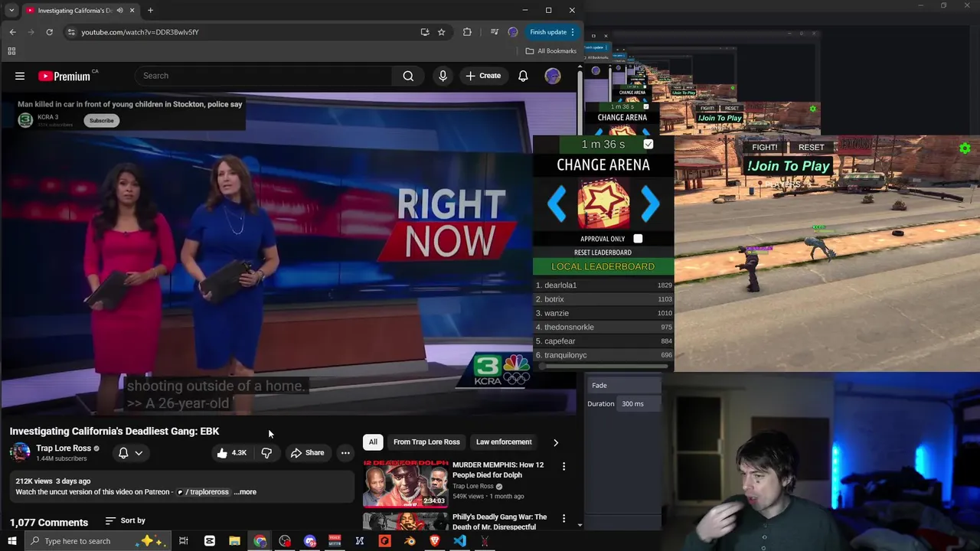Screen dimensions: 980x551
Task: Open Trap Lore Ross channel link
Action: (x=64, y=448)
